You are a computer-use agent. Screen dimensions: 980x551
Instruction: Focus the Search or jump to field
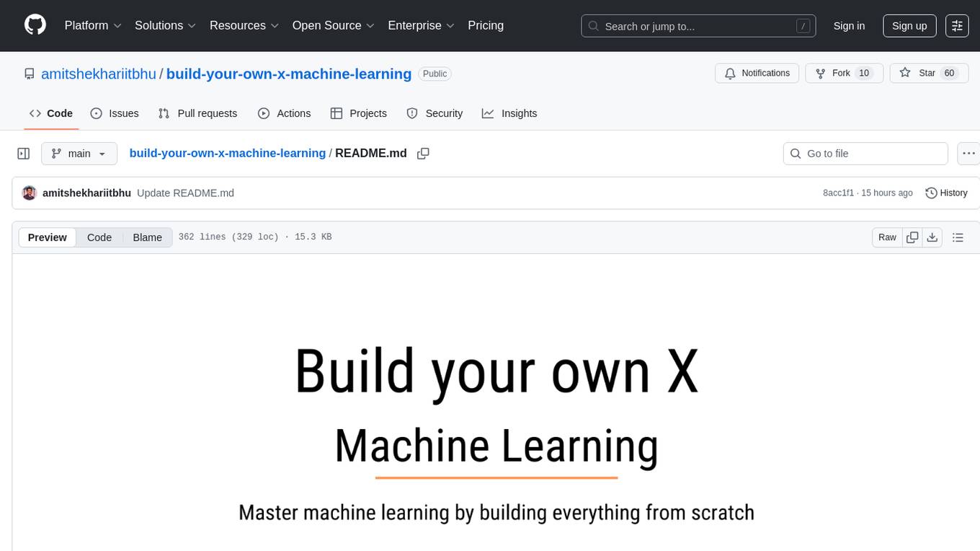pyautogui.click(x=698, y=26)
